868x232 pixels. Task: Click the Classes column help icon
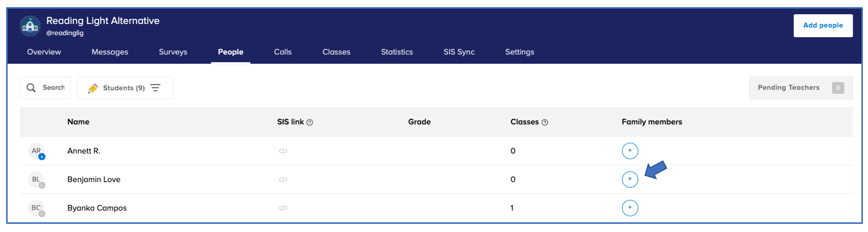(x=545, y=123)
